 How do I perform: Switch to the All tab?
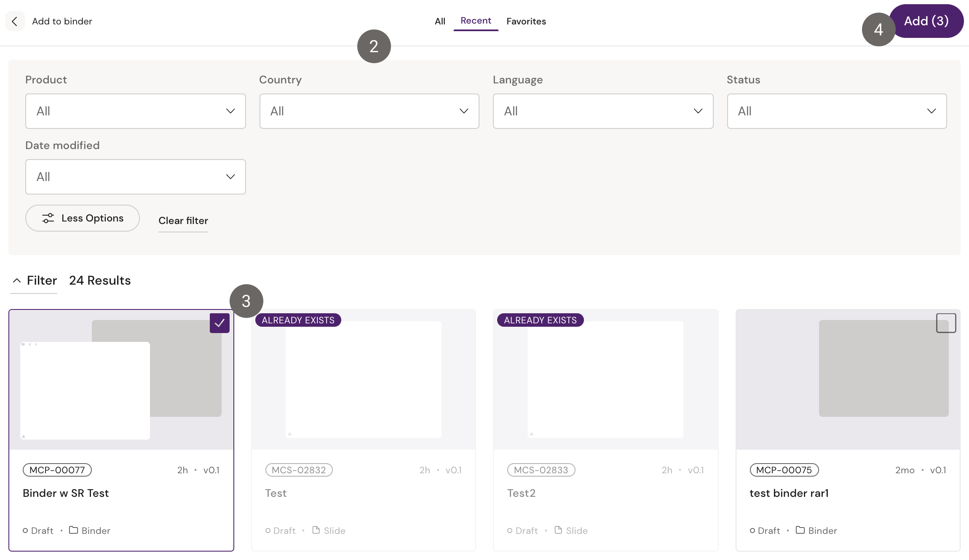(x=440, y=21)
